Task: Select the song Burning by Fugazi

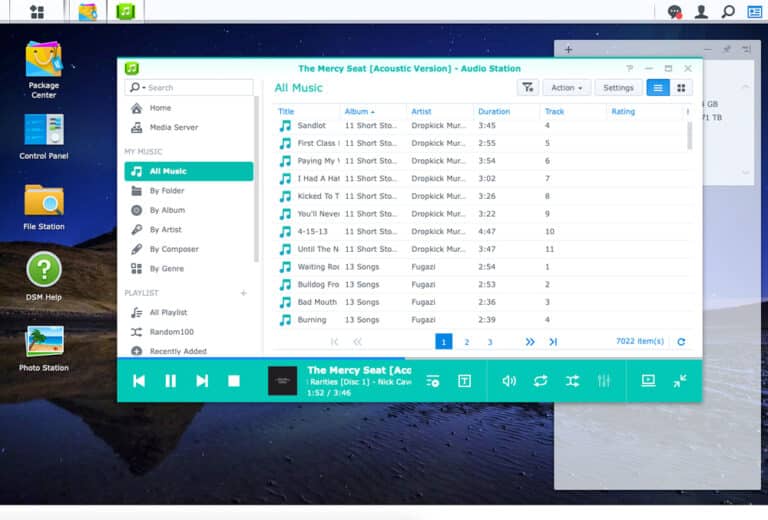Action: click(480, 319)
